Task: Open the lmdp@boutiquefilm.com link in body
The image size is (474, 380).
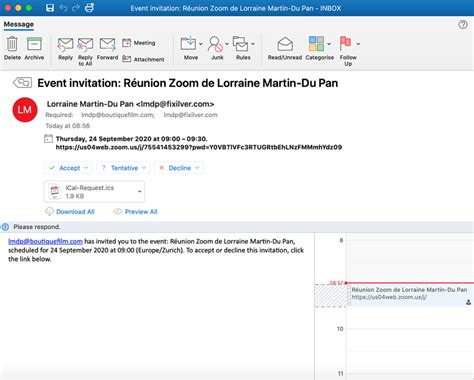Action: [x=45, y=241]
